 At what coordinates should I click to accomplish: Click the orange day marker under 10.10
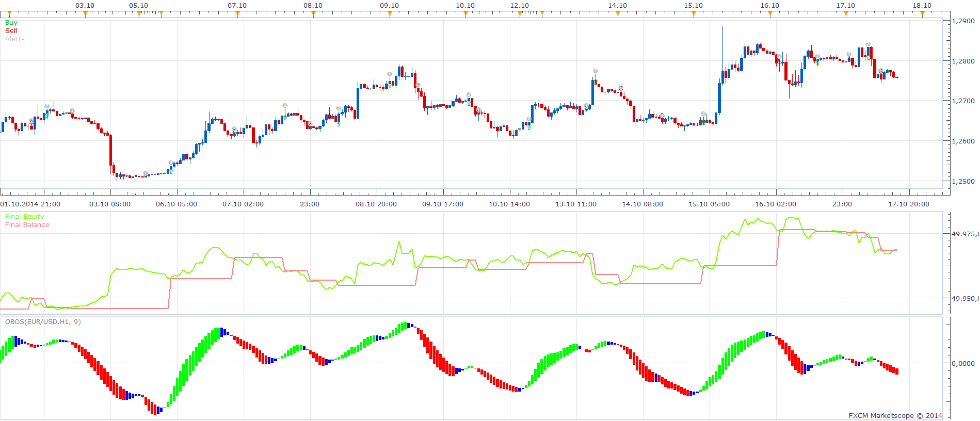pyautogui.click(x=465, y=14)
